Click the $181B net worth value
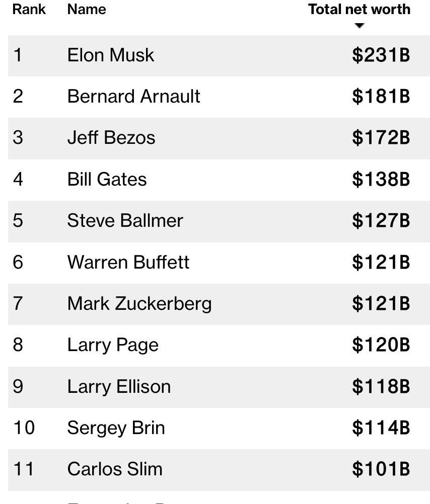 point(381,96)
